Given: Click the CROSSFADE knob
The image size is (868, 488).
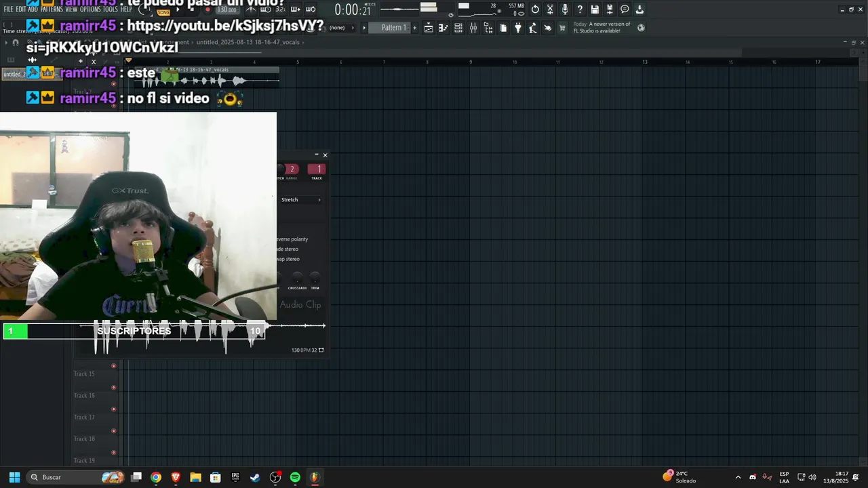Looking at the screenshot, I should point(297,278).
